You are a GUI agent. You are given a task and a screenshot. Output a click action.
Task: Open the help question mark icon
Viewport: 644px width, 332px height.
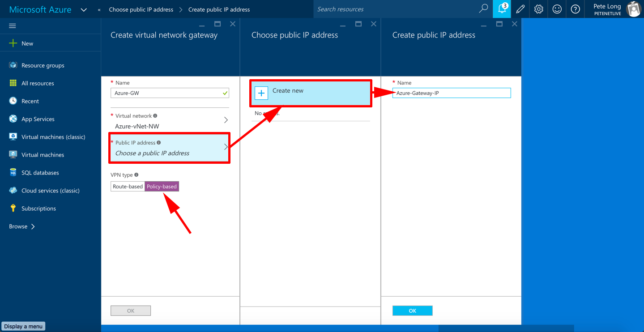point(576,9)
